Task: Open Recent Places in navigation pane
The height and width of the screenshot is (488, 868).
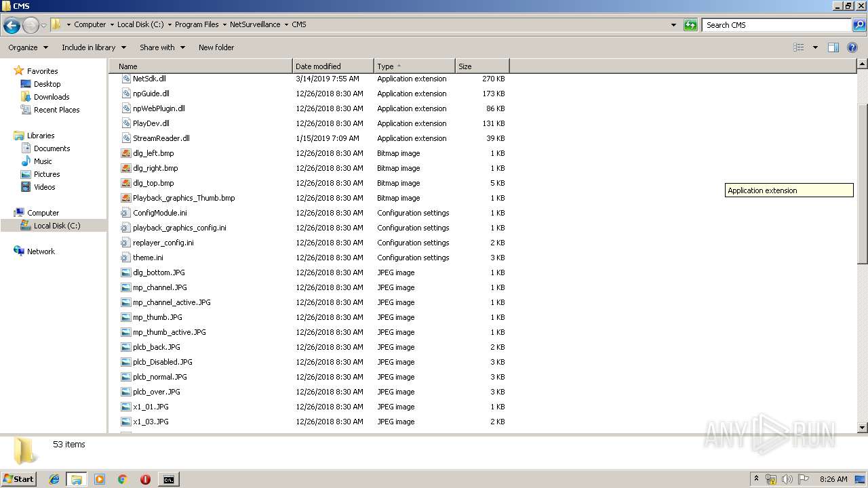Action: (x=56, y=110)
